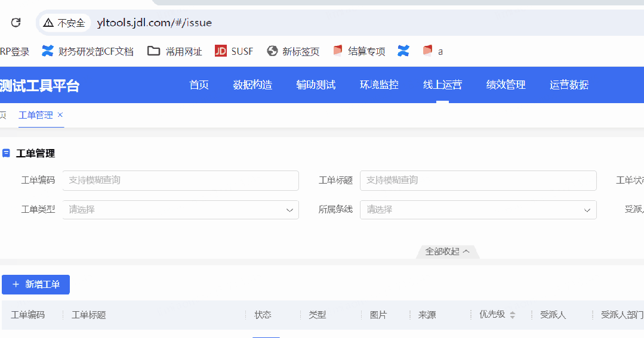Click the 工单标题 column header

pos(89,315)
